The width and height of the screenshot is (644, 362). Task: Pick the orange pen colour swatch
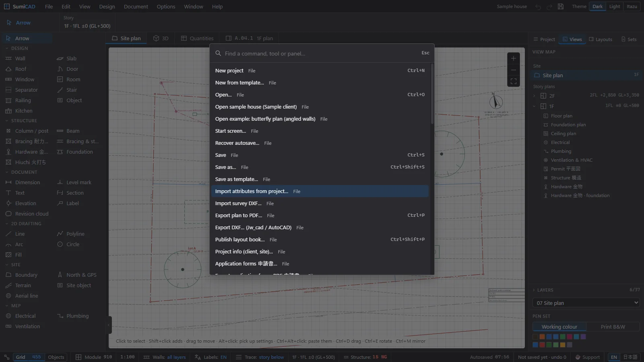coord(542,337)
